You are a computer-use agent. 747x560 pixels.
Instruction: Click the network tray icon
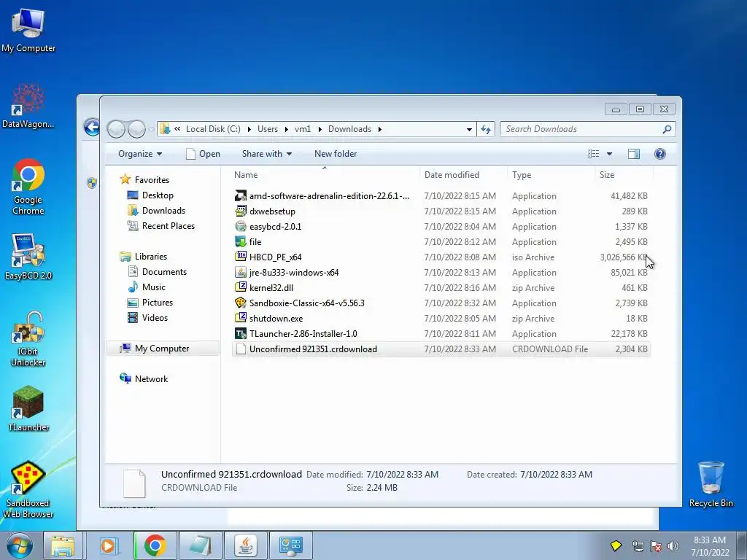coord(638,546)
